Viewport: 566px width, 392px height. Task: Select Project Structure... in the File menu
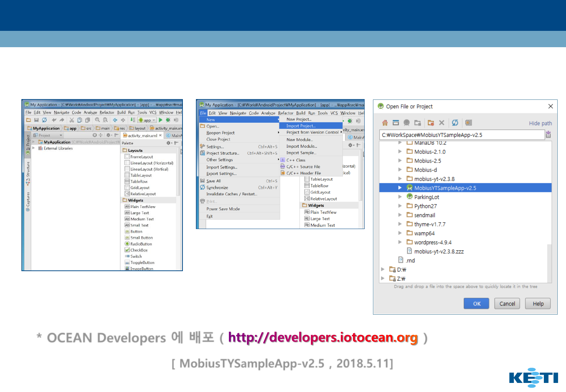click(239, 153)
